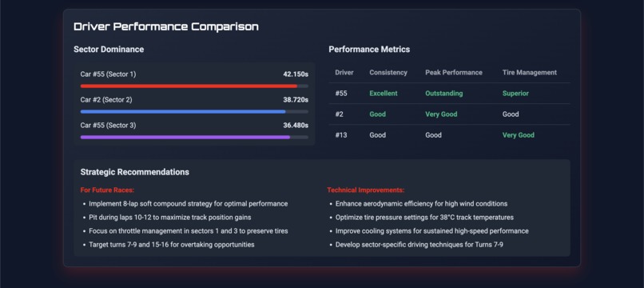Image resolution: width=644 pixels, height=288 pixels.
Task: Click the optimize tire pressure settings item
Action: coord(425,218)
